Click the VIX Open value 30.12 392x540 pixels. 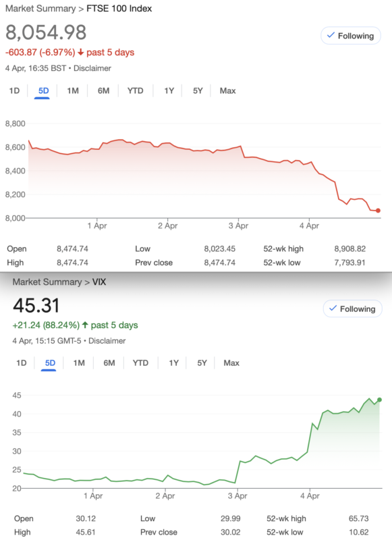(x=86, y=518)
